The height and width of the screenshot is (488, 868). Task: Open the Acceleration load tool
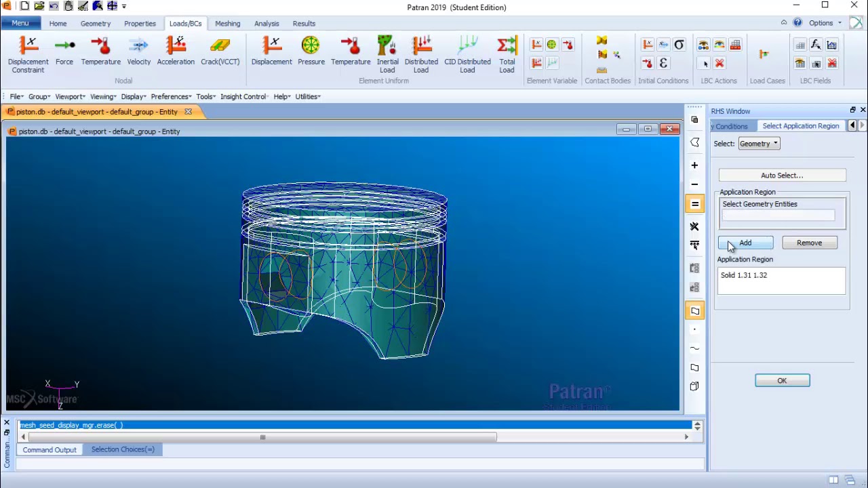tap(176, 52)
